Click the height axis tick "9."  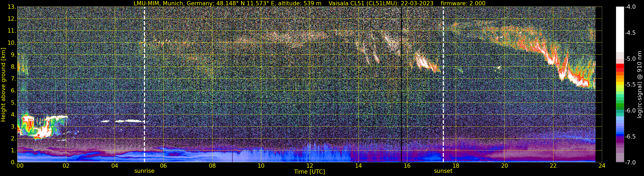[x=13, y=55]
